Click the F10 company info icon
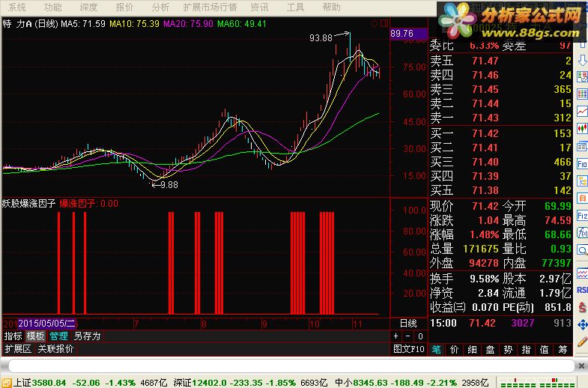The image size is (588, 388). point(582,164)
